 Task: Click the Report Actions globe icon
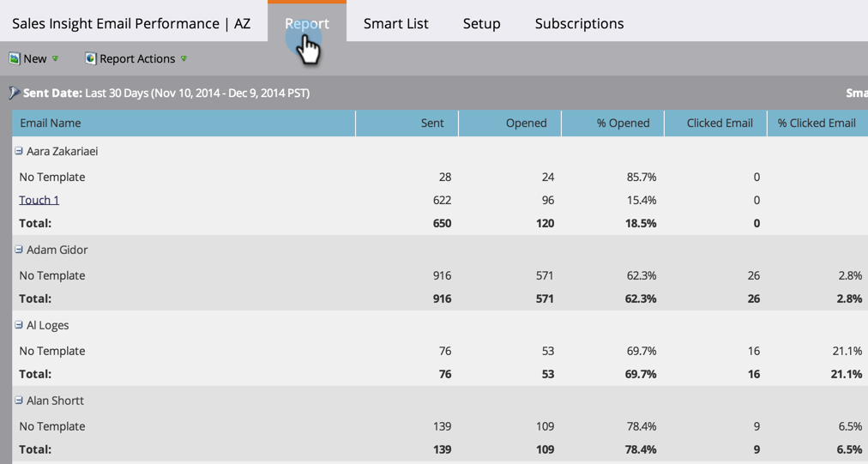pyautogui.click(x=90, y=58)
